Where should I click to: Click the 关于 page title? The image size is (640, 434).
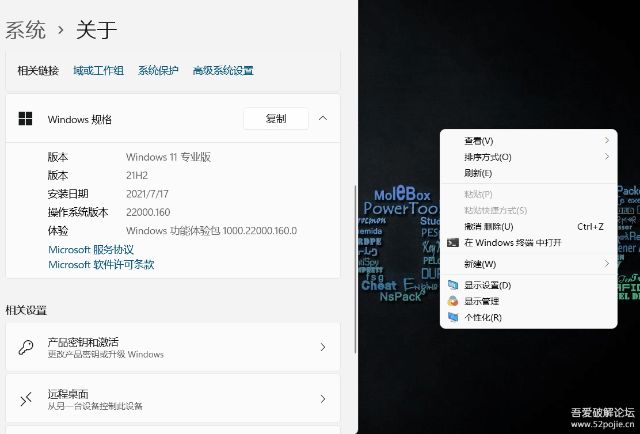[x=96, y=30]
